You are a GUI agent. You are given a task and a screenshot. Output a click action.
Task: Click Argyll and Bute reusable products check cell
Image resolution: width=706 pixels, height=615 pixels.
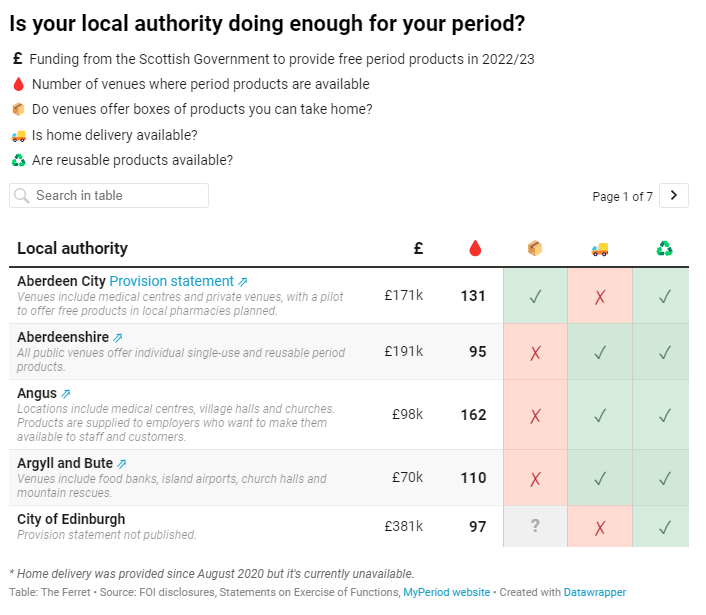(664, 478)
